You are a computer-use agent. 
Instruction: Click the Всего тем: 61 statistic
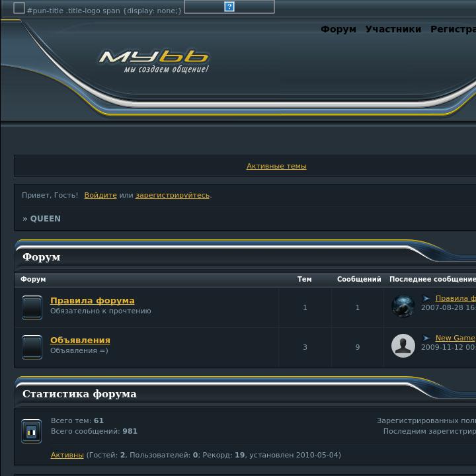pos(77,420)
